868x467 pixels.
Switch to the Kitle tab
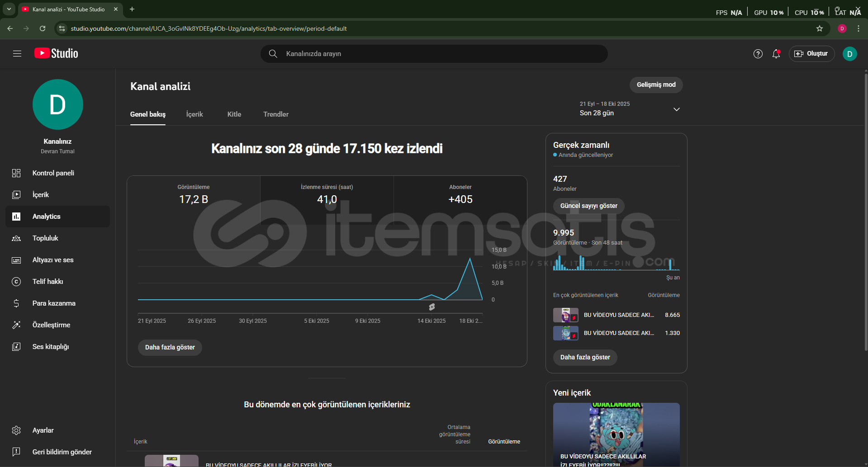pos(234,114)
